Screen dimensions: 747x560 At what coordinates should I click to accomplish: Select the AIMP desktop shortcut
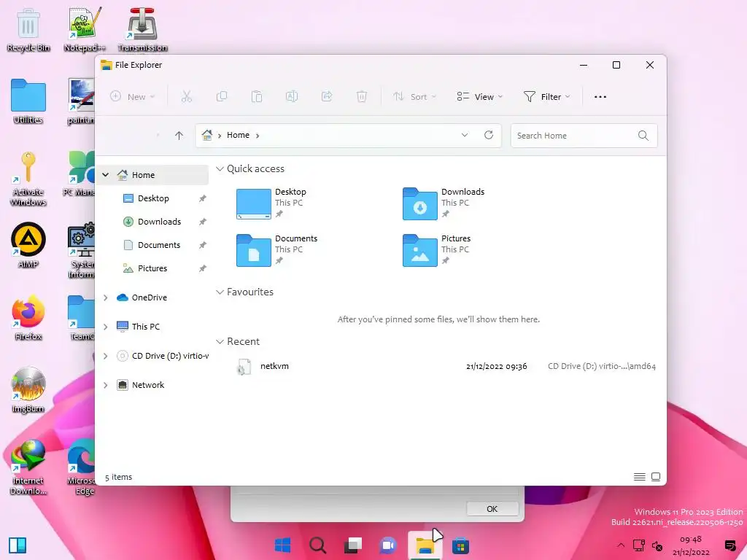[28, 245]
